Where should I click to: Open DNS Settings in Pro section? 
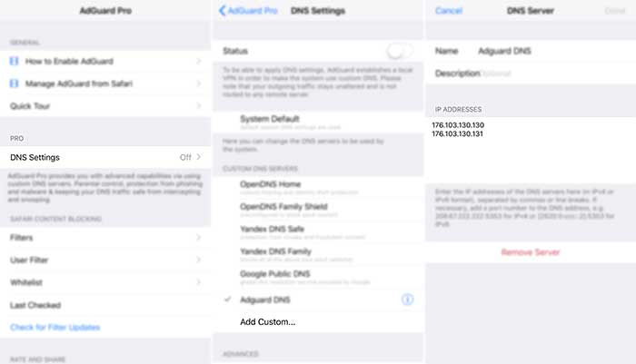tap(104, 157)
